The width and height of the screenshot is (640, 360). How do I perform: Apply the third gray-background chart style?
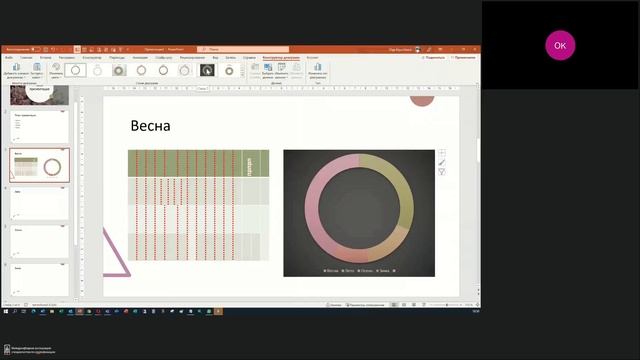tap(119, 71)
